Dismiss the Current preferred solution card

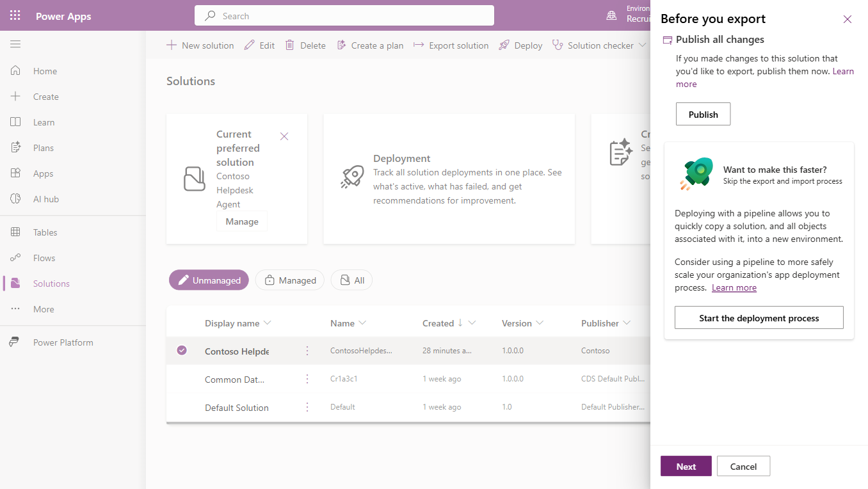(284, 136)
